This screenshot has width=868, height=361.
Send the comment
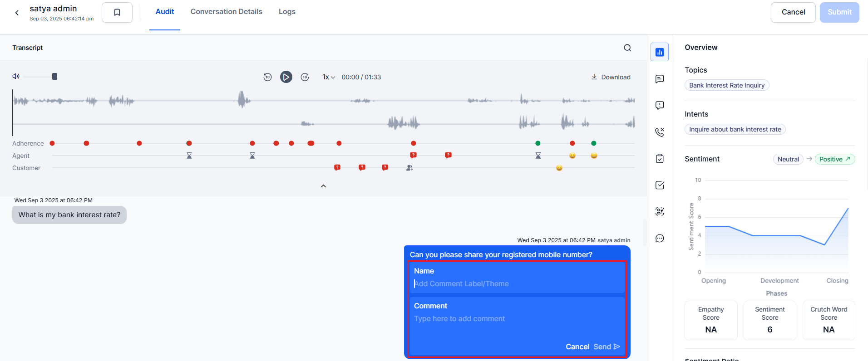607,346
